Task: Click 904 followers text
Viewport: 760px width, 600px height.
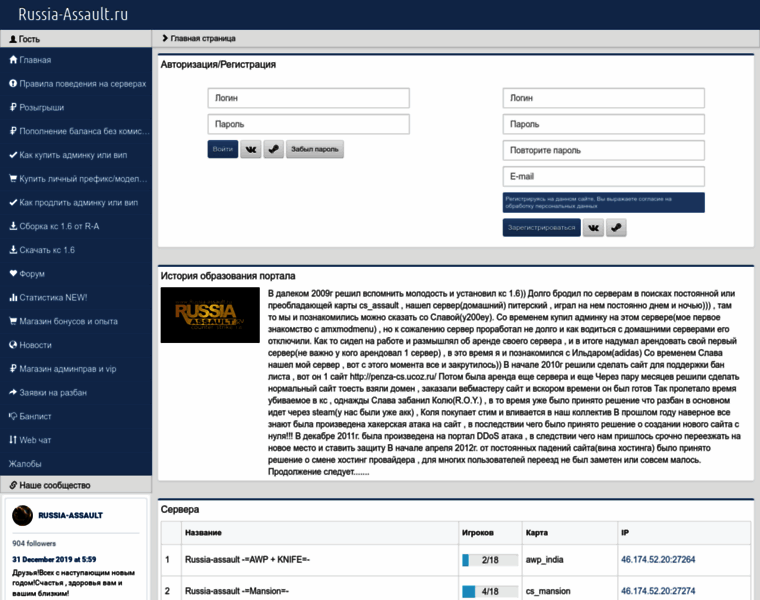Action: coord(34,543)
